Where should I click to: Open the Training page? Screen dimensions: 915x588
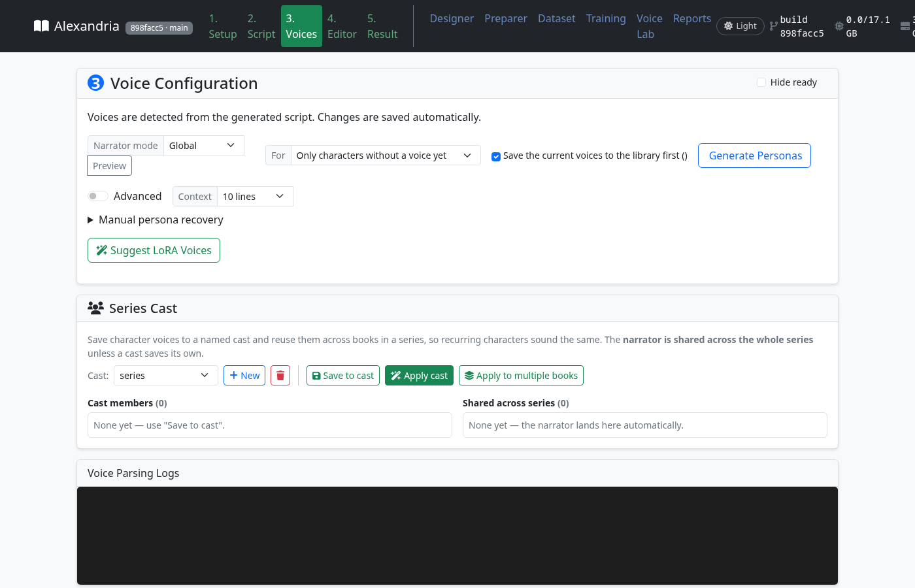coord(606,18)
